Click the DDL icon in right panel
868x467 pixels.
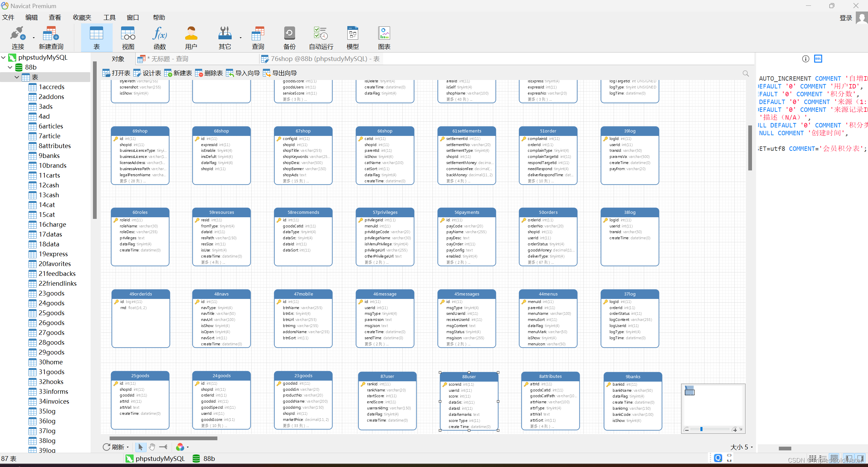click(818, 59)
